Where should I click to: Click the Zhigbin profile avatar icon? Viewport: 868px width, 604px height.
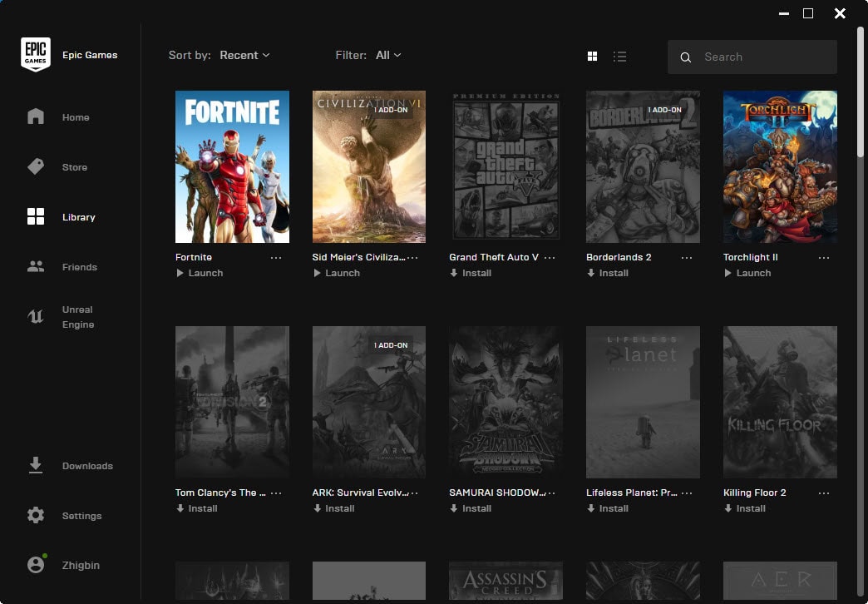pyautogui.click(x=36, y=565)
